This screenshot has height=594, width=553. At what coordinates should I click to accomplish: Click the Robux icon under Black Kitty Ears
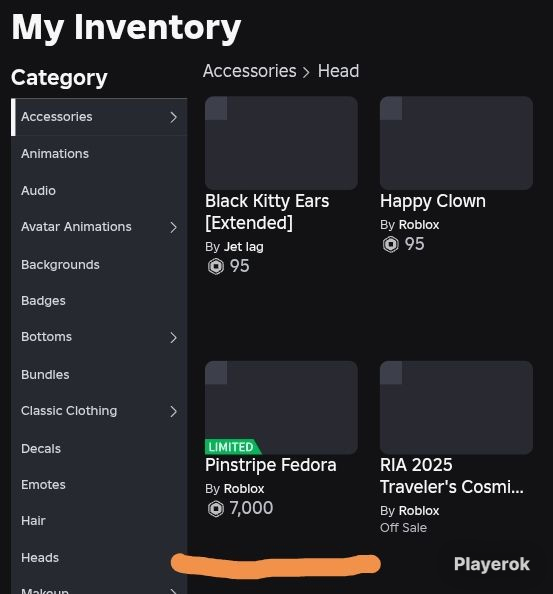click(x=216, y=266)
